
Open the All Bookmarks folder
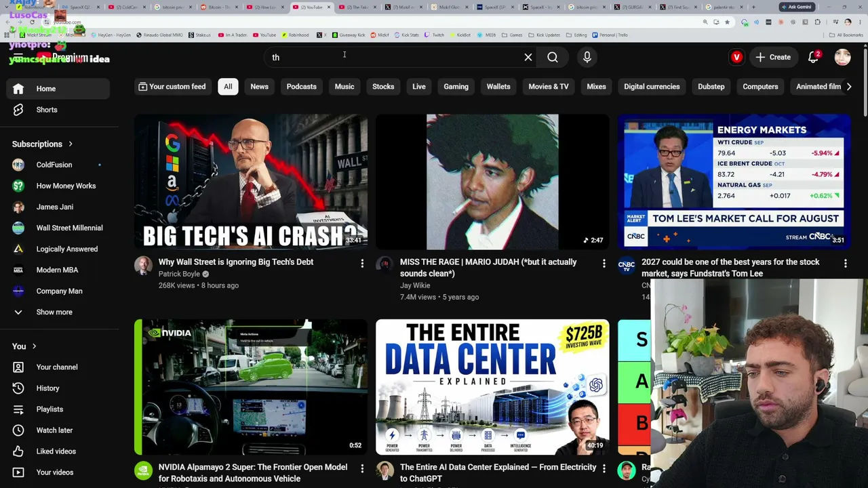pos(847,35)
